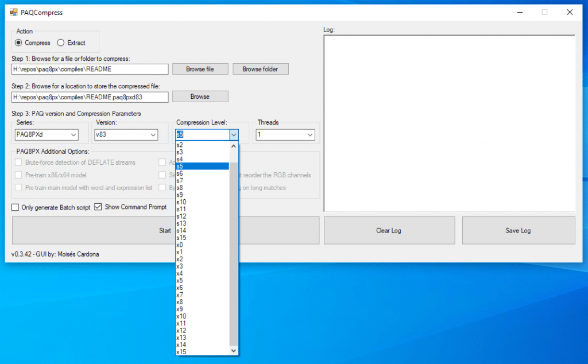This screenshot has height=364, width=588.
Task: Select s4 in compression level list
Action: click(203, 159)
